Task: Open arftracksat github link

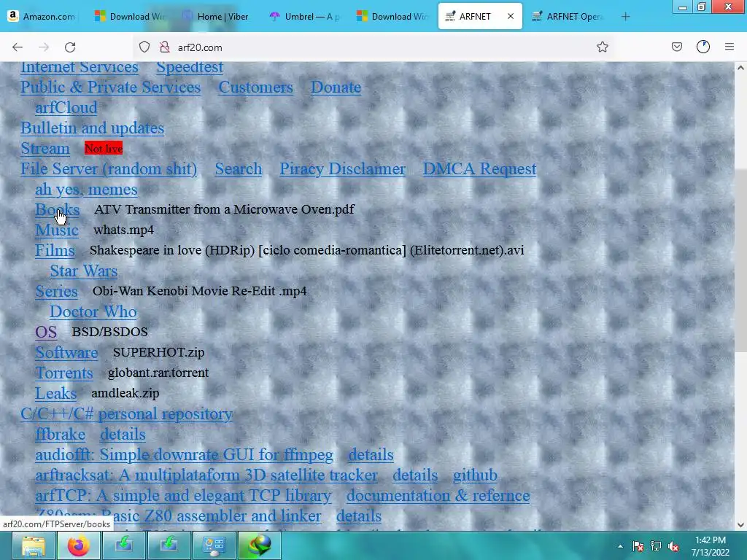Action: (x=475, y=475)
